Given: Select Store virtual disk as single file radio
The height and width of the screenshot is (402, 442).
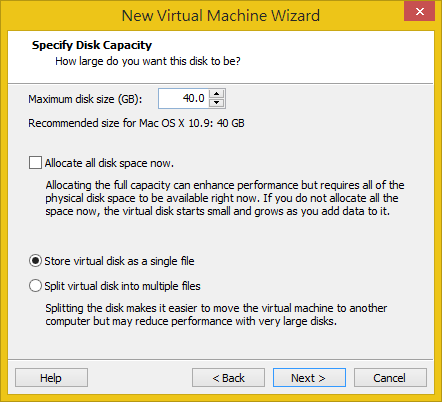Looking at the screenshot, I should (35, 261).
